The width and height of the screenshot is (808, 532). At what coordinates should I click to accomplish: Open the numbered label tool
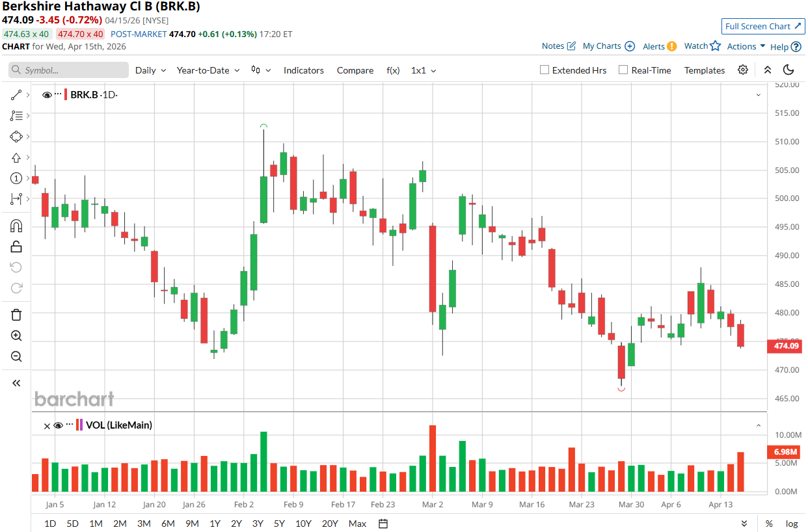[x=16, y=178]
